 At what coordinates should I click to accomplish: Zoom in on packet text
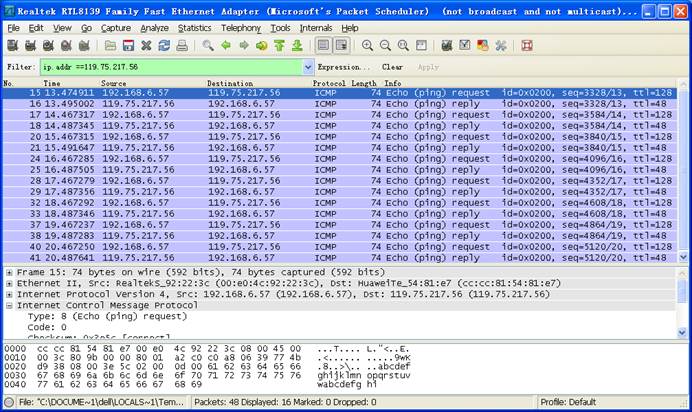[x=367, y=45]
